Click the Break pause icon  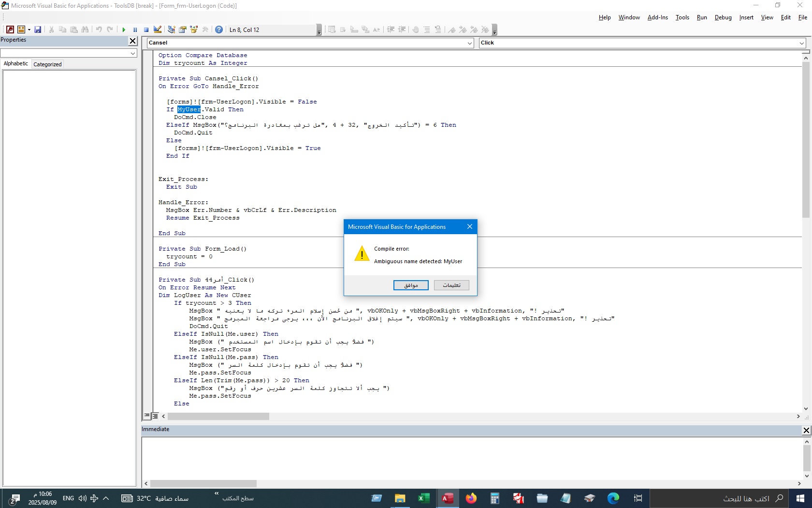(x=135, y=30)
